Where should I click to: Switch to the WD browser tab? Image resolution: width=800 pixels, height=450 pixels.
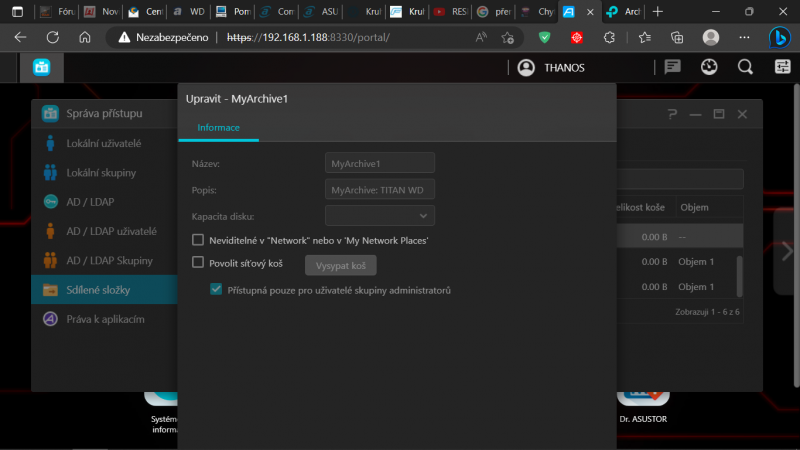(189, 11)
